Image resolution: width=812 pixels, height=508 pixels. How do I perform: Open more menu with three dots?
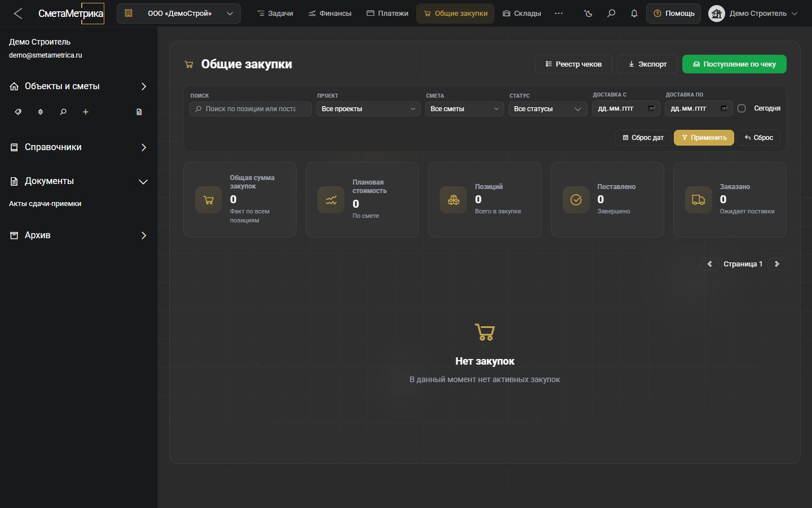(x=559, y=13)
